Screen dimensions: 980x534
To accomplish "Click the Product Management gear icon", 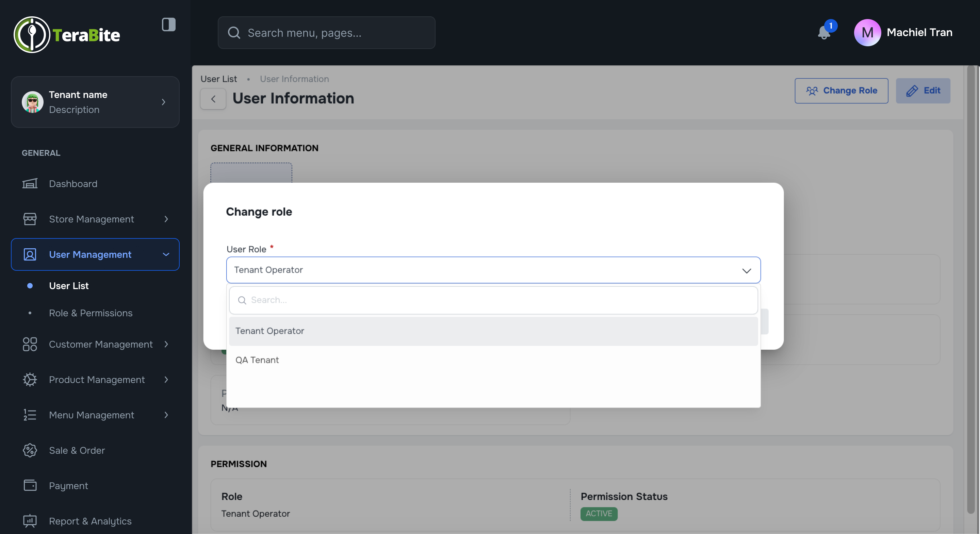I will [x=30, y=380].
